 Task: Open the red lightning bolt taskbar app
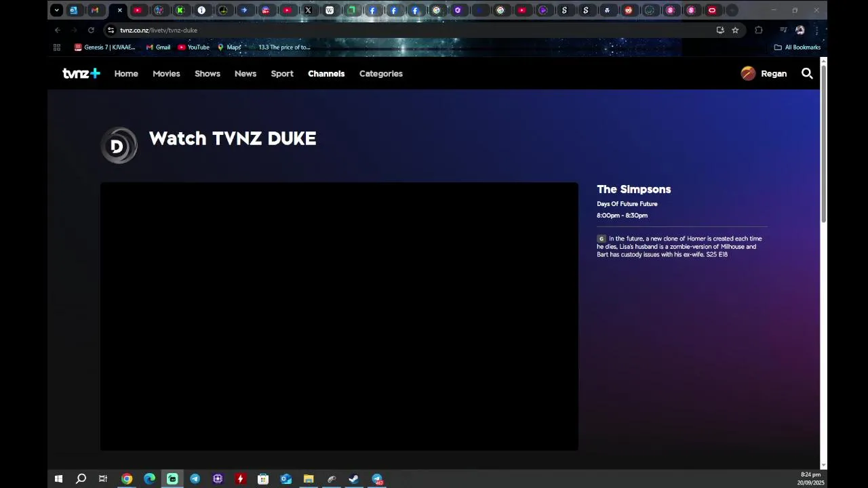240,479
